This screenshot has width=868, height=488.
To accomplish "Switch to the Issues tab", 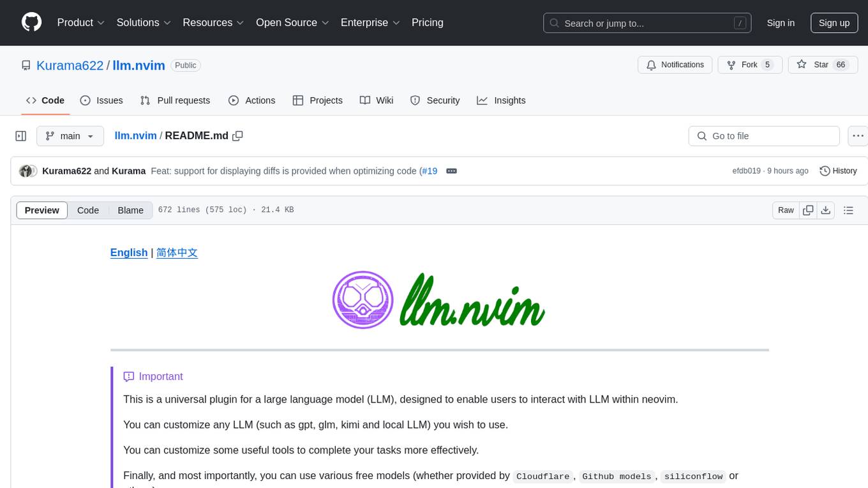I will coord(101,100).
